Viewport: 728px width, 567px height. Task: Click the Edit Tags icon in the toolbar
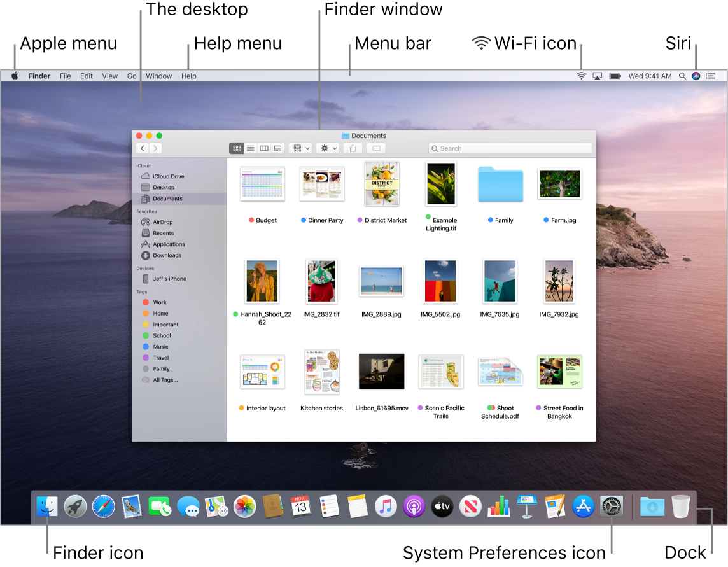click(x=375, y=148)
